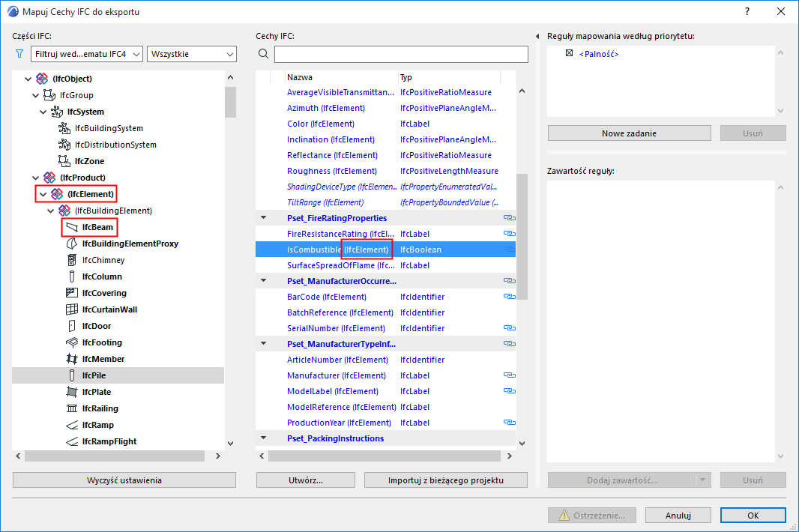
Task: Select the SurfaceSpreadOfFlame property row
Action: tap(386, 265)
